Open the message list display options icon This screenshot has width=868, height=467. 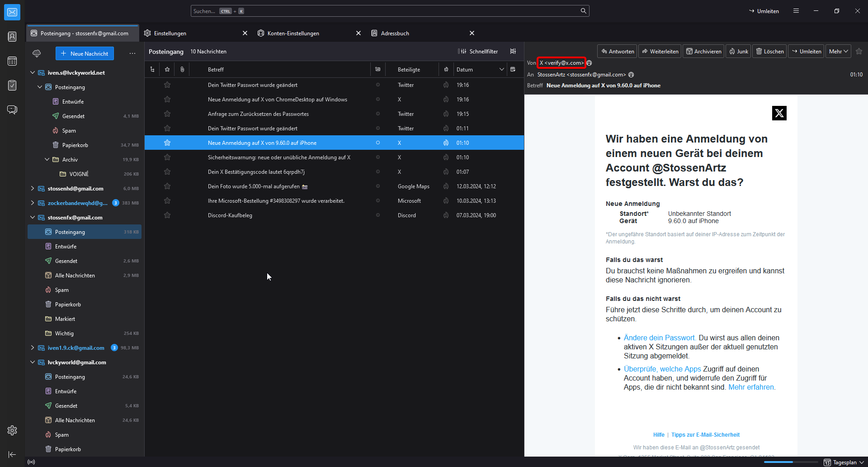pos(513,52)
